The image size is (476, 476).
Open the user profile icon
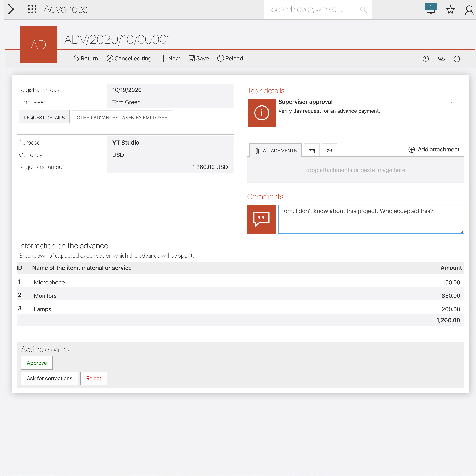click(x=469, y=10)
